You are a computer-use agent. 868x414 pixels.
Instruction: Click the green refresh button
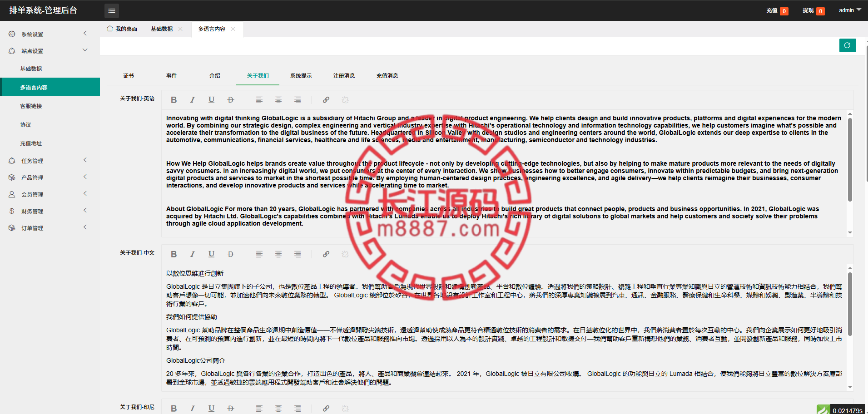pos(848,45)
